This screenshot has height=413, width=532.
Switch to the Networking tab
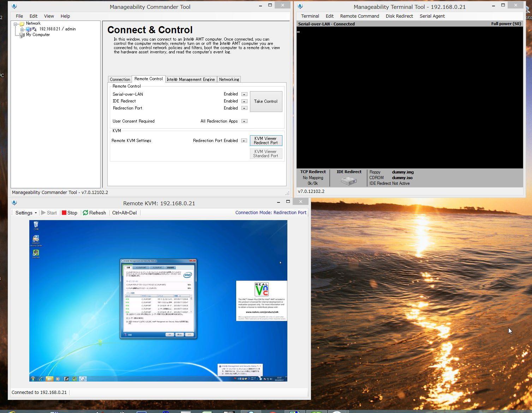coord(229,79)
